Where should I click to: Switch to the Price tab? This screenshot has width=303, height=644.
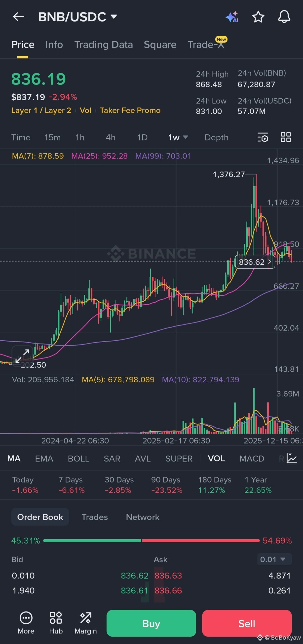pyautogui.click(x=23, y=44)
